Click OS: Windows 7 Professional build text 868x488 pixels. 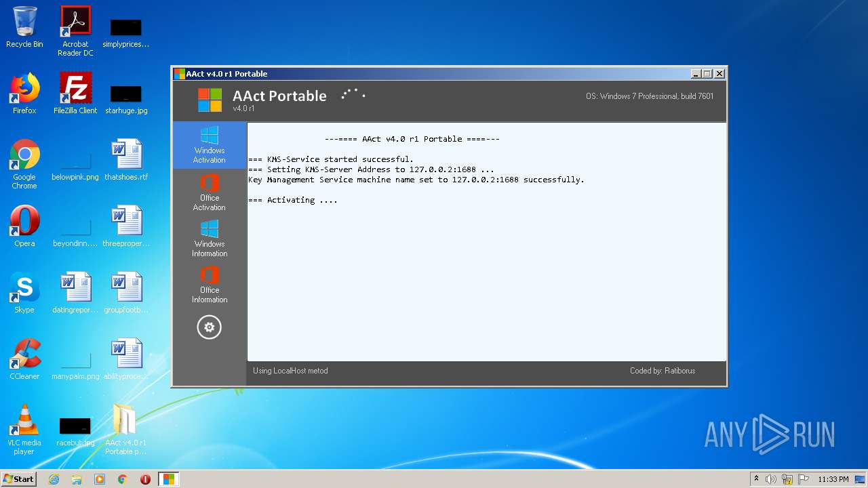click(650, 96)
